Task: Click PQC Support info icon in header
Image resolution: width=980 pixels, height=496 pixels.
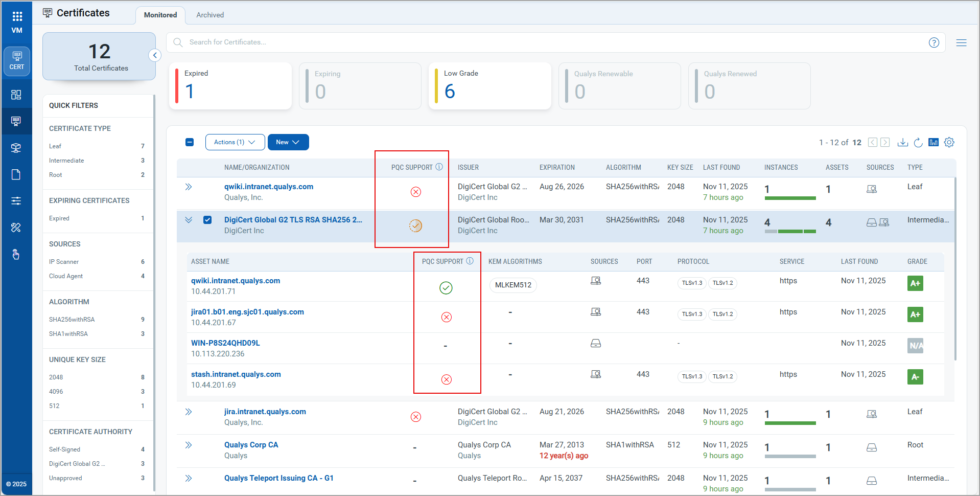Action: coord(439,167)
